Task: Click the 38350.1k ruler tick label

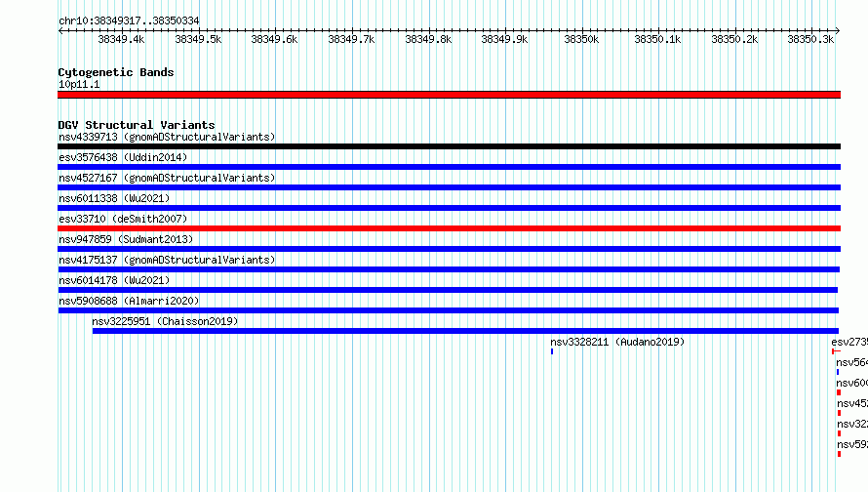Action: 657,39
